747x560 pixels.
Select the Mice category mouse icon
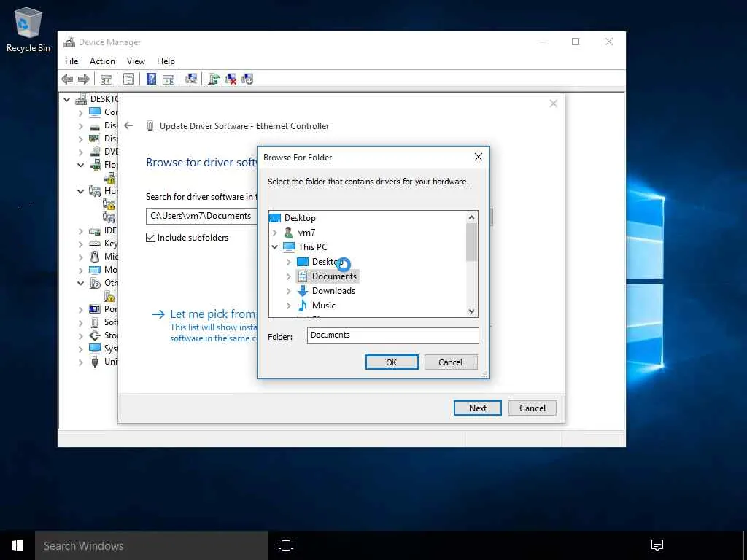point(95,257)
